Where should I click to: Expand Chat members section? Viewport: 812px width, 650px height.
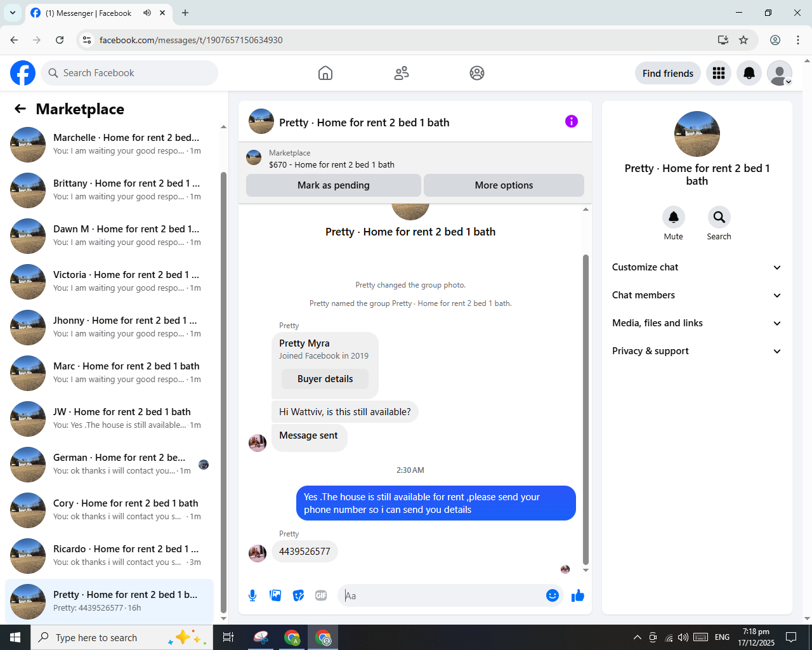[x=697, y=295]
